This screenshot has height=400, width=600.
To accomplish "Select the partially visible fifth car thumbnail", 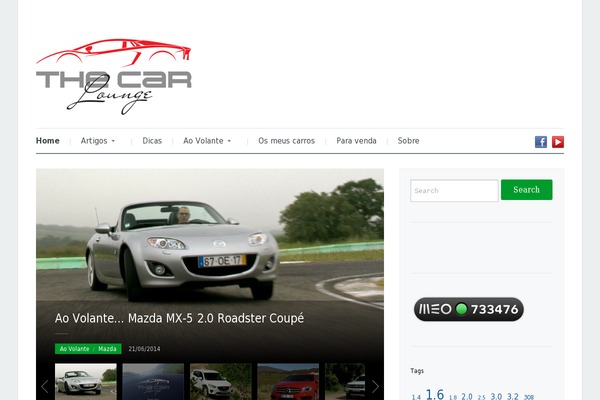I will click(x=345, y=382).
